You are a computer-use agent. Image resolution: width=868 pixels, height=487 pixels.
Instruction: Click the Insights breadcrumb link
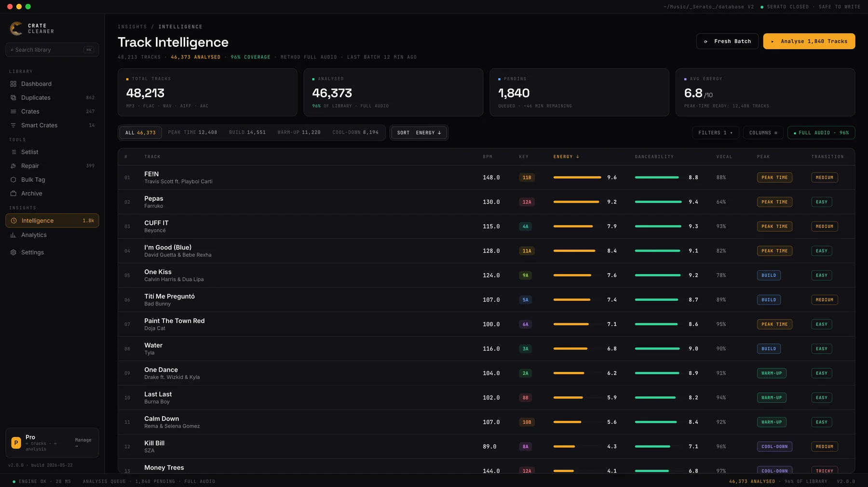132,27
